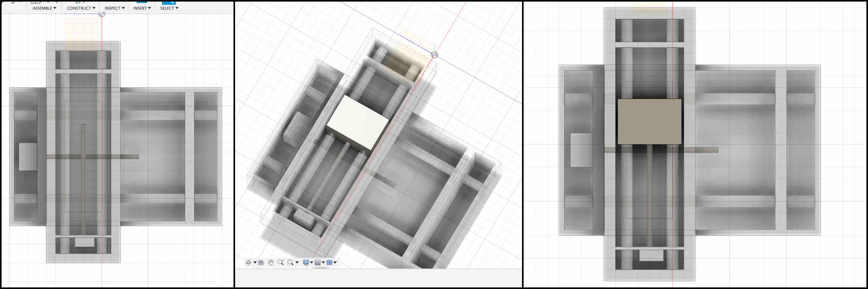
Task: Open the ASSEMBLE menu
Action: click(44, 8)
